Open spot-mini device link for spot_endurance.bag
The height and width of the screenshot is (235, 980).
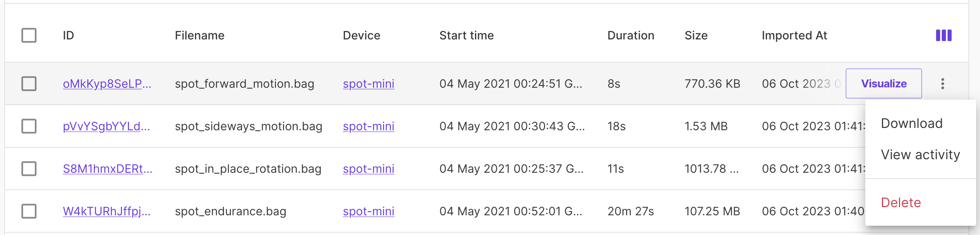[x=368, y=211]
